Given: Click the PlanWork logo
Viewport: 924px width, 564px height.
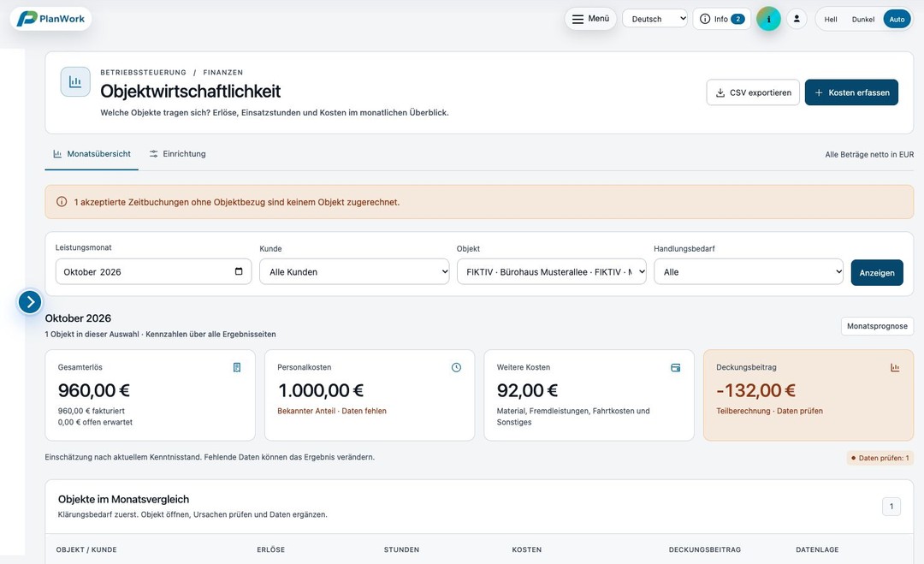Looking at the screenshot, I should click(50, 19).
